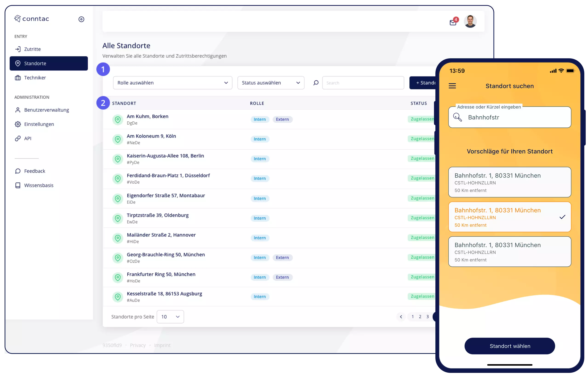This screenshot has height=377, width=588.
Task: Open the Standorte pro Seite dropdown
Action: pos(170,317)
